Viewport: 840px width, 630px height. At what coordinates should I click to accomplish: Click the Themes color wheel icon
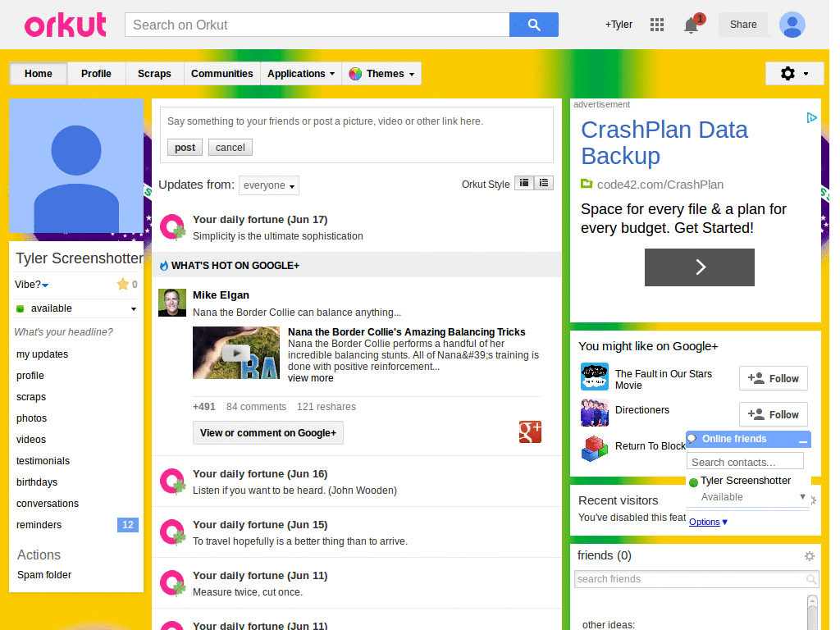(x=355, y=74)
